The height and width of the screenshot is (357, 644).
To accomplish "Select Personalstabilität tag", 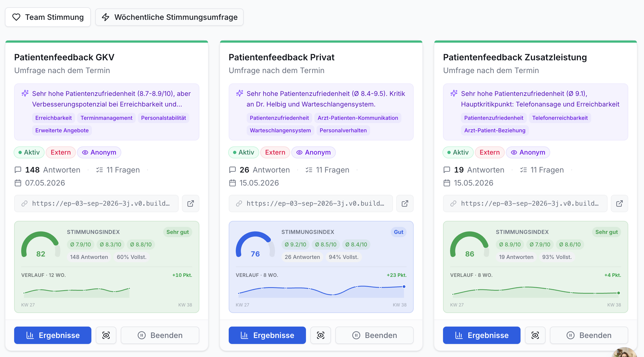I will [x=163, y=118].
